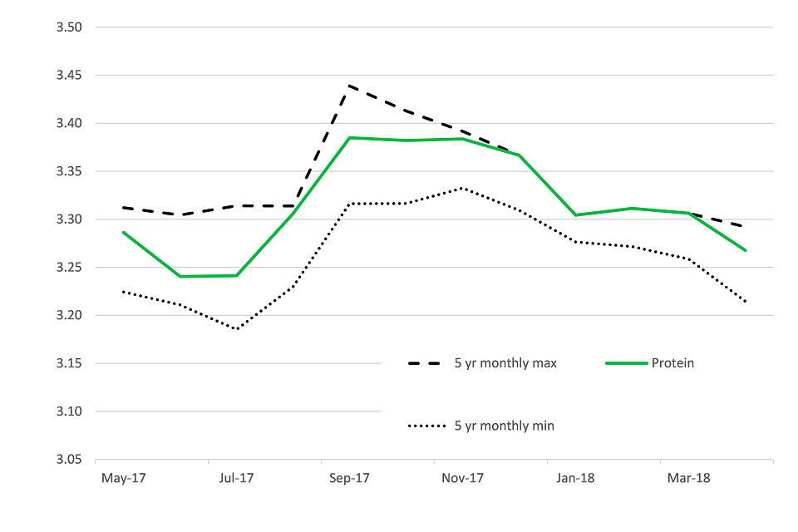798x532 pixels.
Task: Click the Nov-17 x-axis label
Action: [463, 479]
